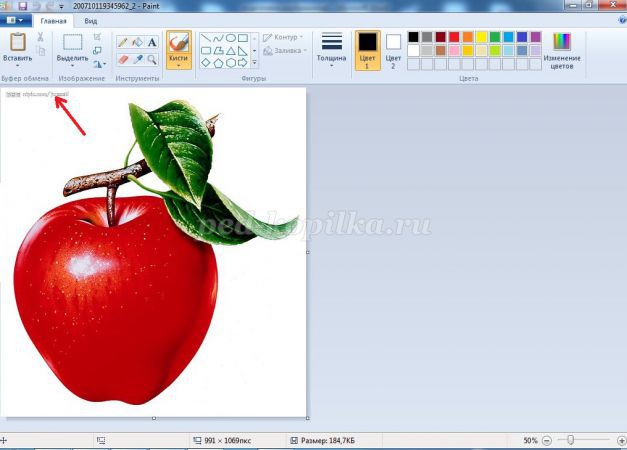Switch to the Главная tab
Screen dimensions: 627x450
(54, 21)
